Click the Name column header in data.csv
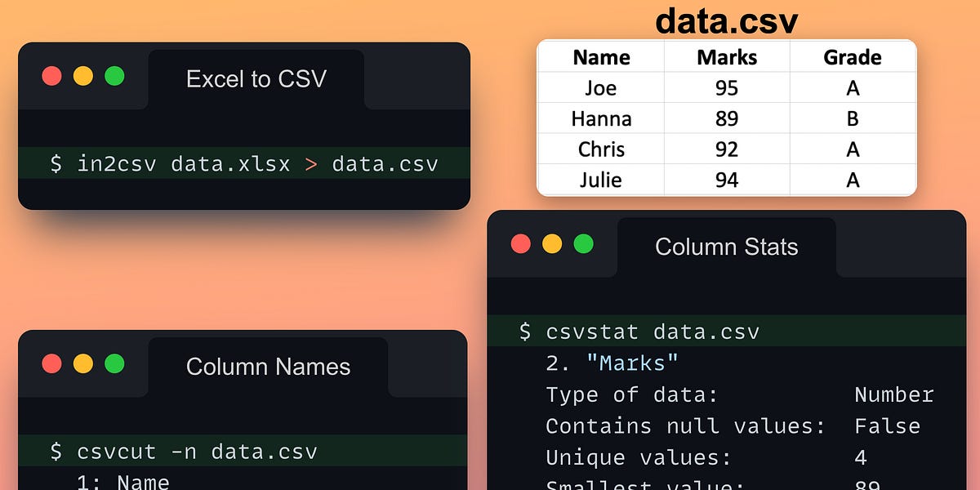 601,57
